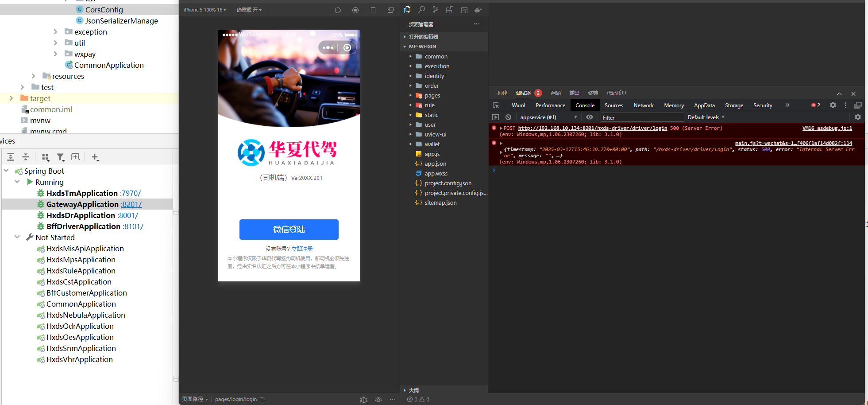Switch to the Network tab
Screen dimensions: 868x405
click(x=643, y=105)
